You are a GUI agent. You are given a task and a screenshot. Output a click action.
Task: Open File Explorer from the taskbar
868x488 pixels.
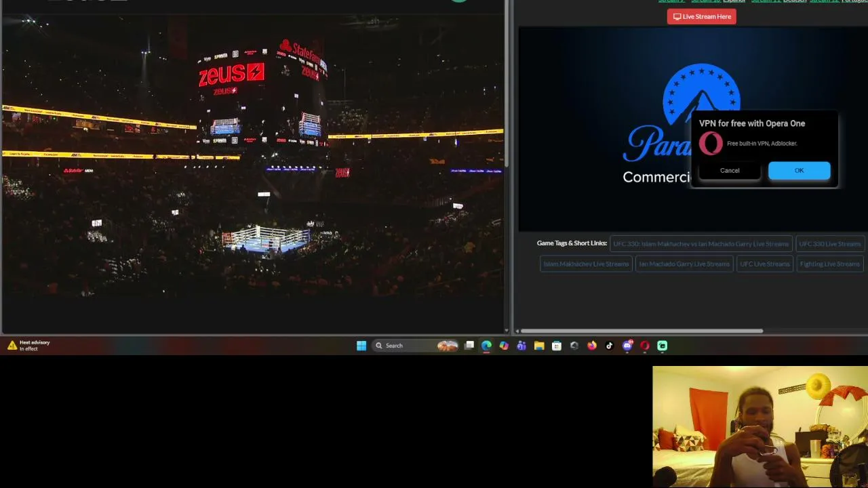point(539,346)
